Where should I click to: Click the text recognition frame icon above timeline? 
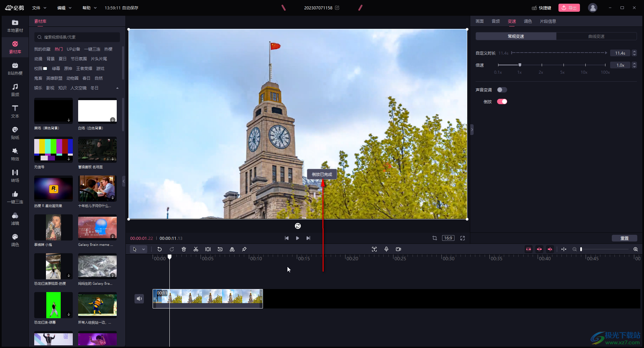click(374, 249)
